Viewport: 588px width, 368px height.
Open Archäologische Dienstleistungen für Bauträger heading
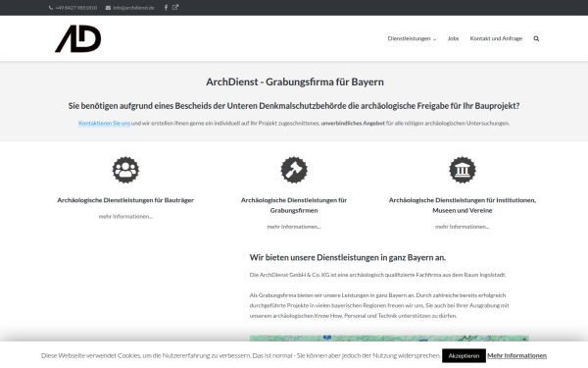[x=125, y=200]
